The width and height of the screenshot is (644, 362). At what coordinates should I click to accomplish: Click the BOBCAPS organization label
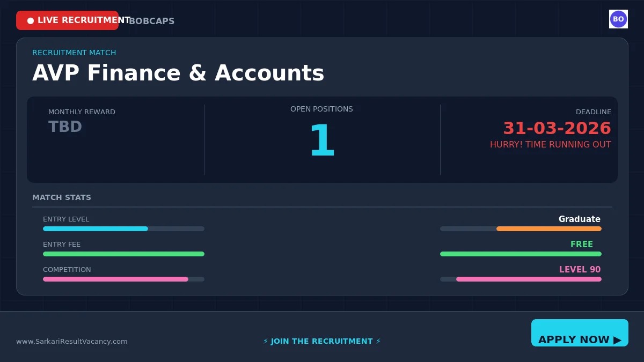pyautogui.click(x=152, y=21)
